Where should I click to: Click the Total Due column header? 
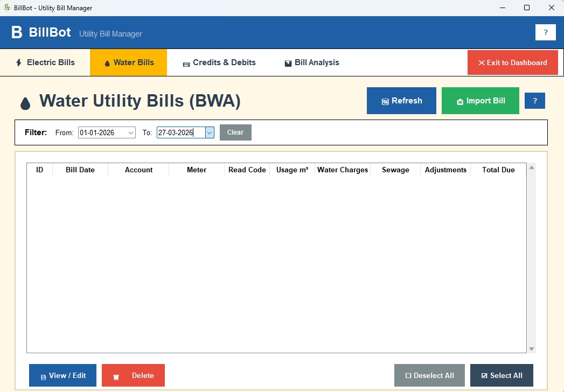pos(498,170)
